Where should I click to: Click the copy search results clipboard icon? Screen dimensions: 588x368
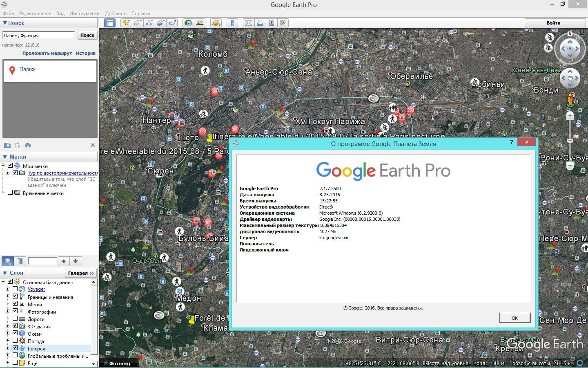[18, 145]
